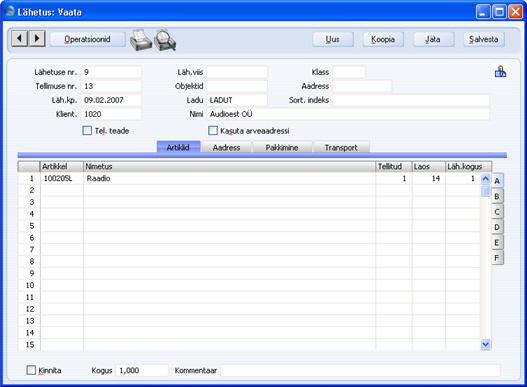527x387 pixels.
Task: Click the Koopia button
Action: (x=383, y=39)
